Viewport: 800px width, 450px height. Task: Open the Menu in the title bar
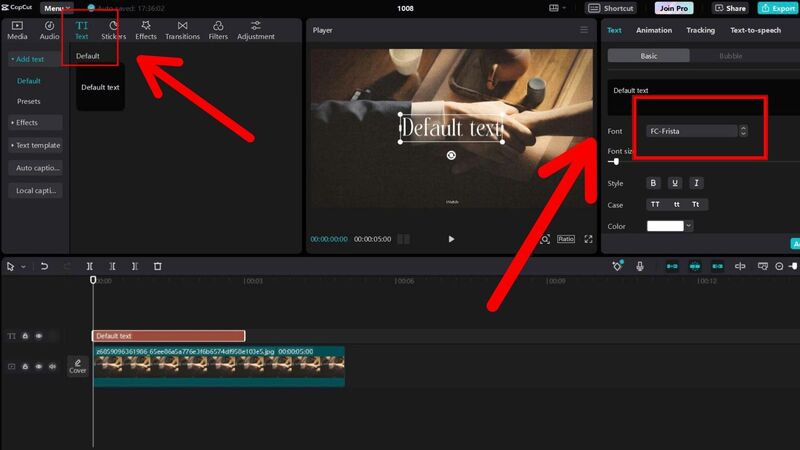coord(56,8)
